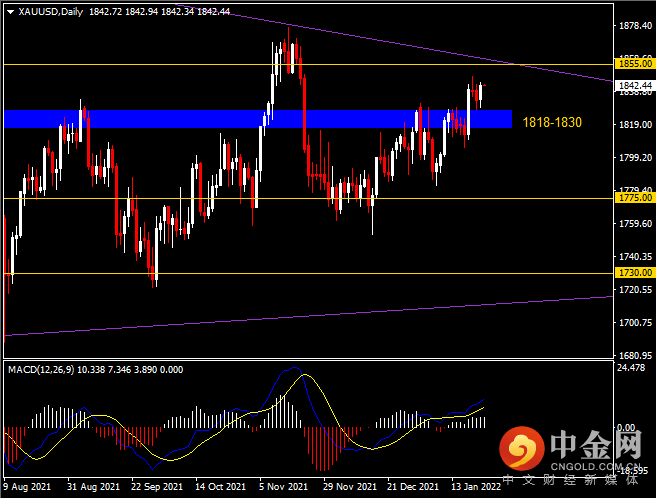Click the current price tag 1842.44
The width and height of the screenshot is (656, 498).
(x=635, y=85)
